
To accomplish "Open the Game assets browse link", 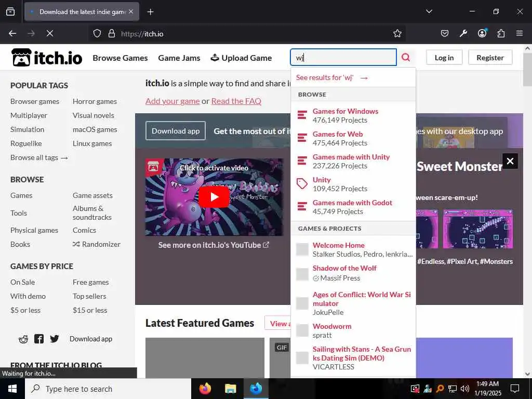I will pyautogui.click(x=92, y=195).
